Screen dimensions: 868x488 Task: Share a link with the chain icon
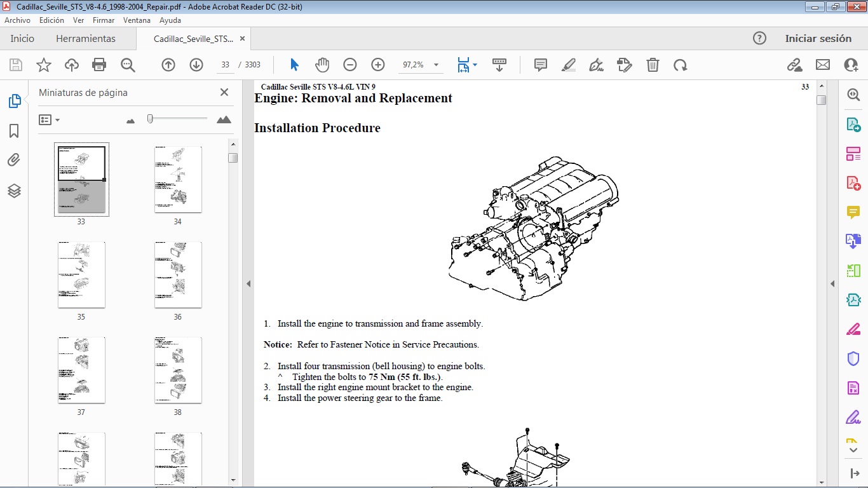(x=794, y=65)
